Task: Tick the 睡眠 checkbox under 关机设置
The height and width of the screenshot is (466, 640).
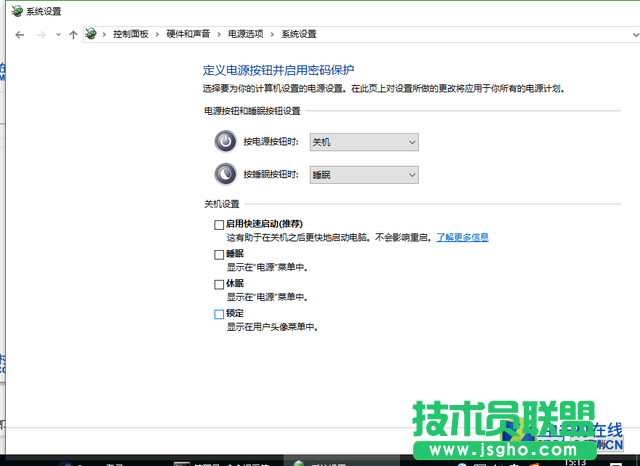Action: (219, 255)
